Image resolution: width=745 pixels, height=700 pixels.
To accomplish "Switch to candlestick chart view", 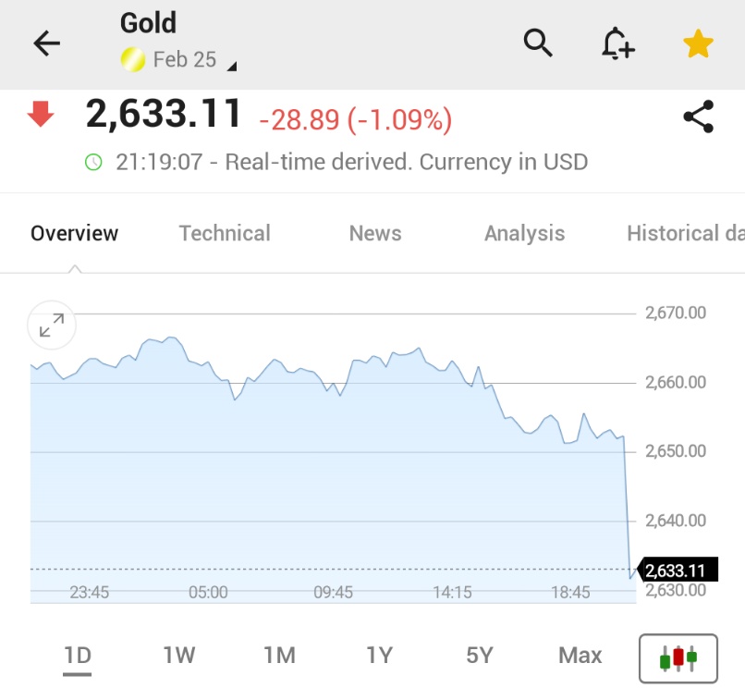I will 678,658.
